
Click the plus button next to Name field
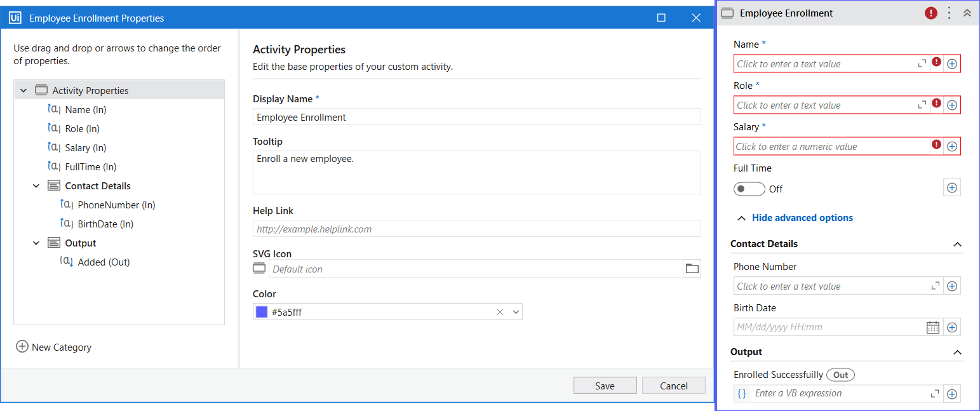(952, 64)
